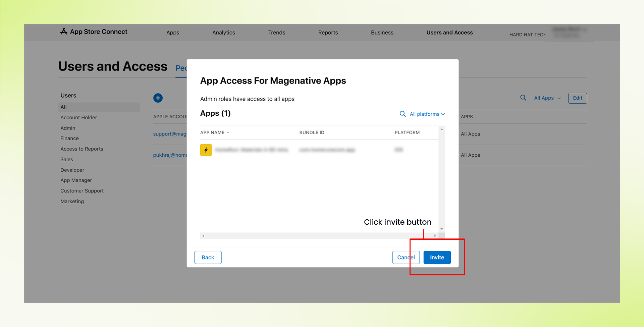Select the Developer role filter
The width and height of the screenshot is (644, 327).
coord(72,170)
